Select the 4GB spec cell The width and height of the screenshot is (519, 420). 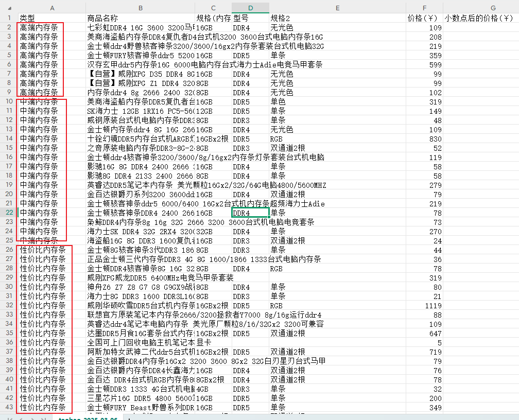coord(214,389)
